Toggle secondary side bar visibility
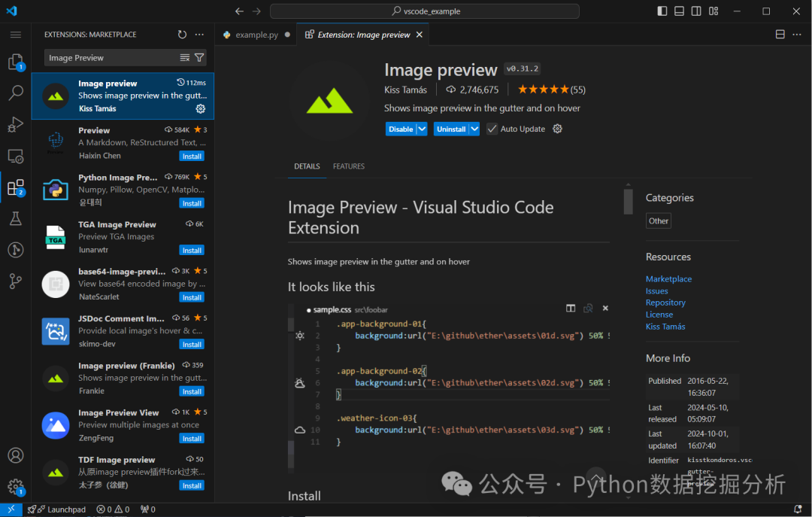The height and width of the screenshot is (517, 812). [x=696, y=11]
